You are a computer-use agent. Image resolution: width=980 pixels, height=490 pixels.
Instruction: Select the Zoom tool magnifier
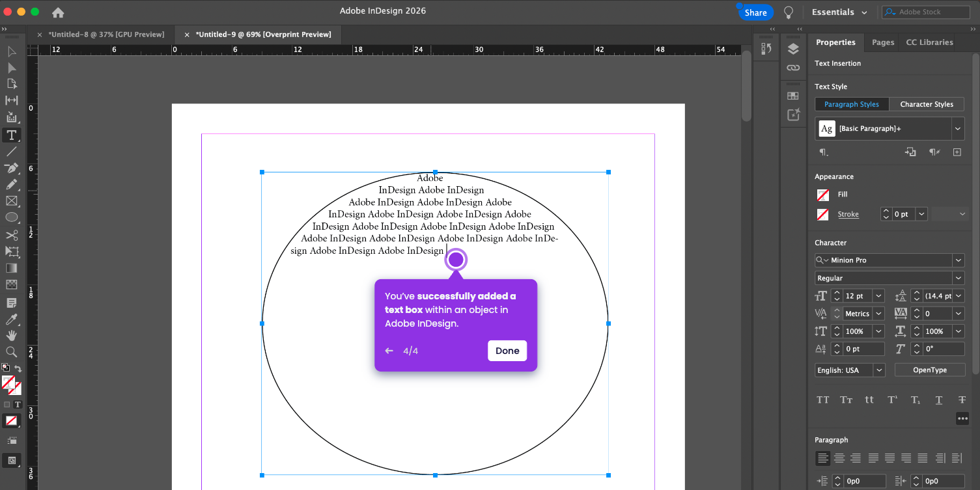point(12,352)
